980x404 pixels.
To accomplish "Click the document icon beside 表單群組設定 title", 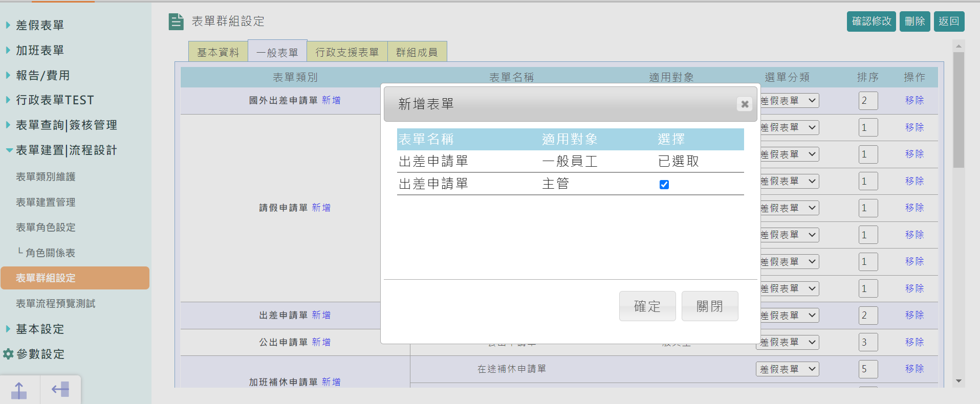I will click(176, 21).
